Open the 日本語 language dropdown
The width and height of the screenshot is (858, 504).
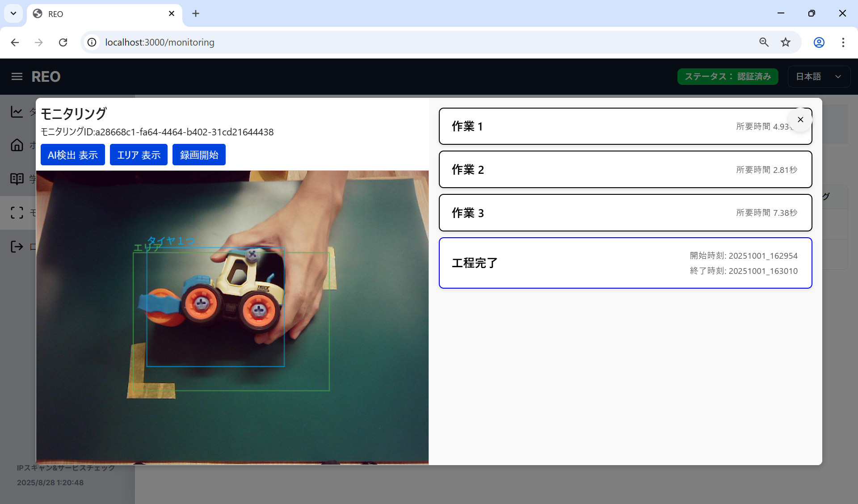[818, 76]
